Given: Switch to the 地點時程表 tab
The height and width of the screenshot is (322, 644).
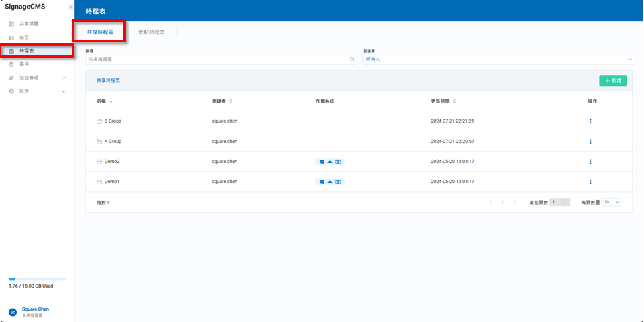Looking at the screenshot, I should coord(153,32).
